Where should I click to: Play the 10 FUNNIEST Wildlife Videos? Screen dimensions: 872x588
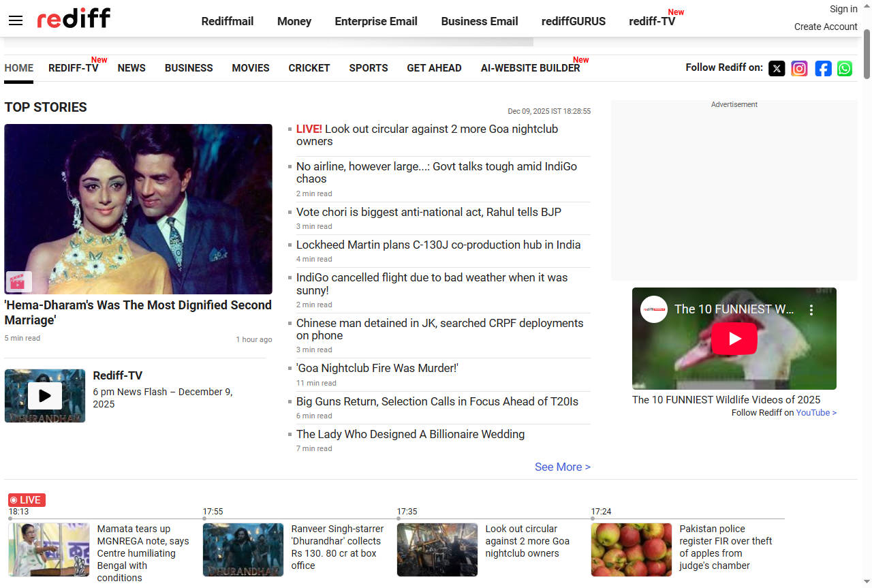coord(734,338)
